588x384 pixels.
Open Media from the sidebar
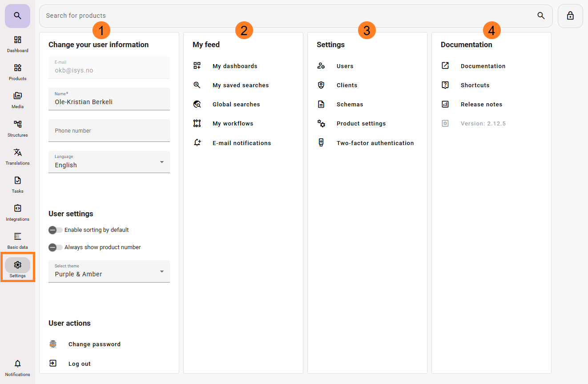[x=17, y=100]
